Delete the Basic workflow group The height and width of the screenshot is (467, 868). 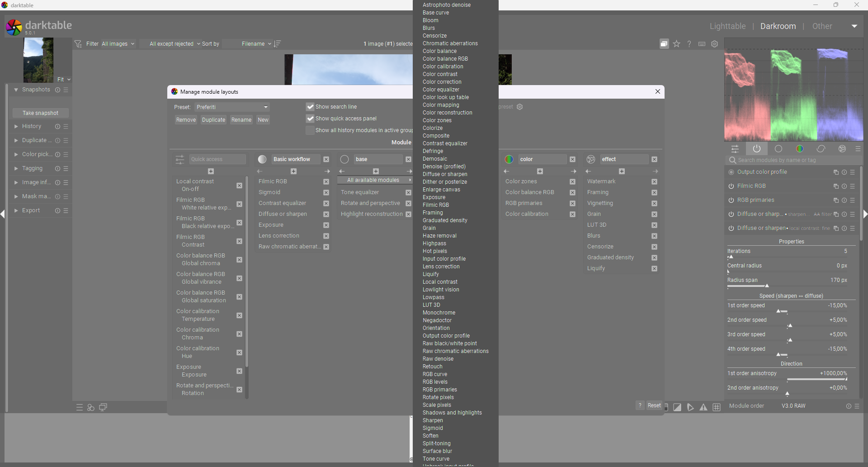pyautogui.click(x=326, y=159)
